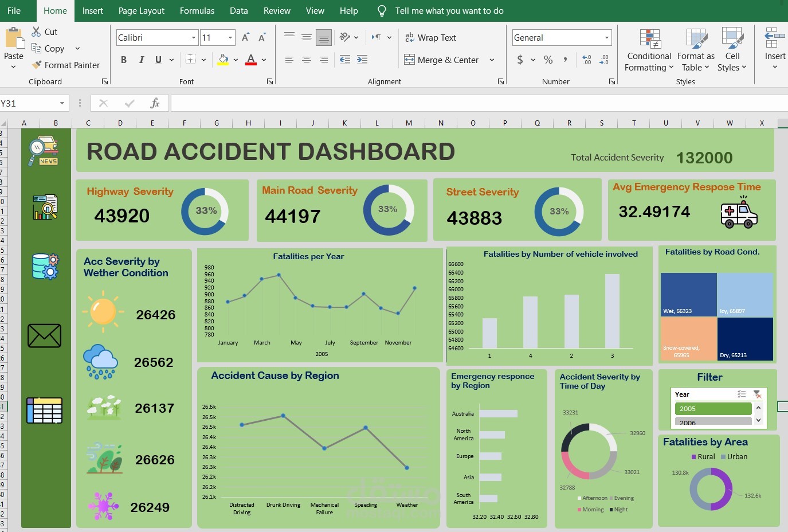This screenshot has height=532, width=788.
Task: Click the Wrap Text button
Action: pyautogui.click(x=430, y=37)
